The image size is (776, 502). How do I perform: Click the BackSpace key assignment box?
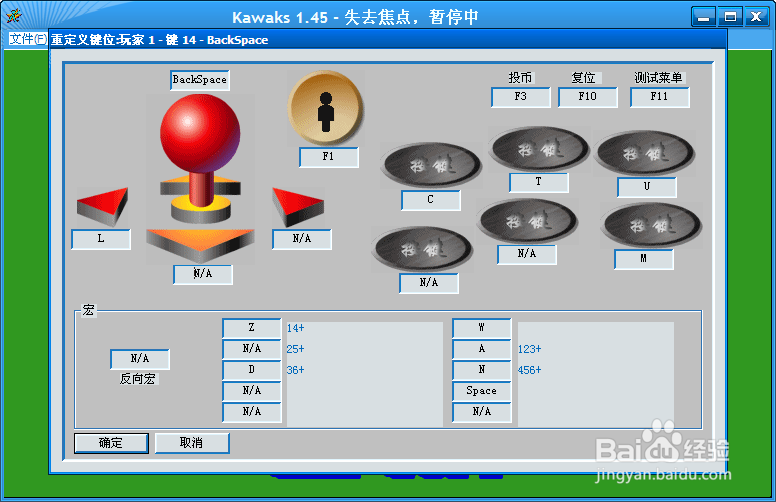click(199, 80)
